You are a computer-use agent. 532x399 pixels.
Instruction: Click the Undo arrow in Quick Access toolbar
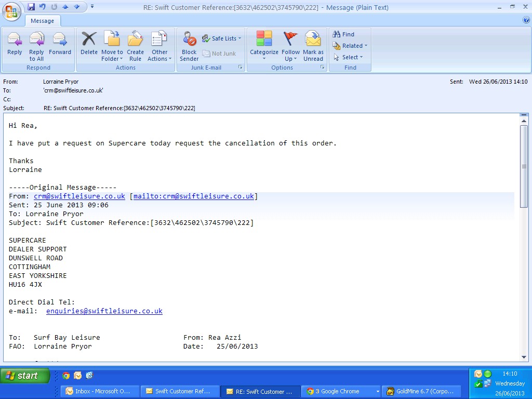(43, 7)
